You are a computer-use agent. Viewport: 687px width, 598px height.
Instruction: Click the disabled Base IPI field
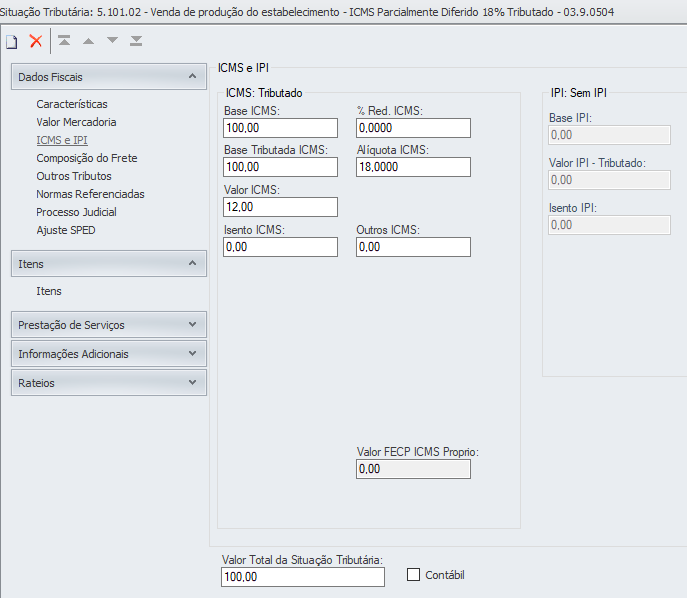point(609,135)
